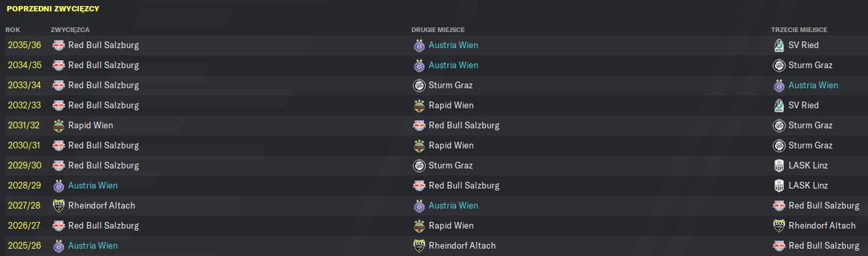The image size is (868, 256).
Task: Click Rapid Wien crest for 2031/32 winner
Action: coord(59,126)
